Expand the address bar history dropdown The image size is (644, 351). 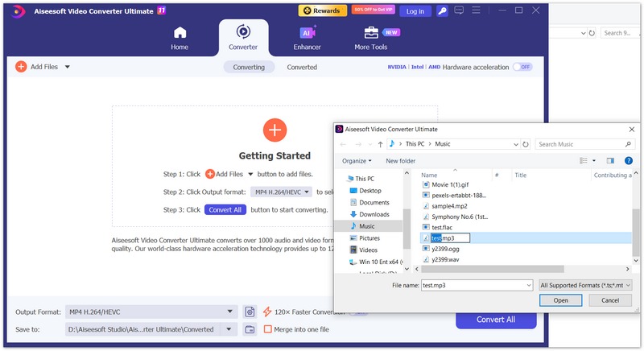tap(516, 144)
